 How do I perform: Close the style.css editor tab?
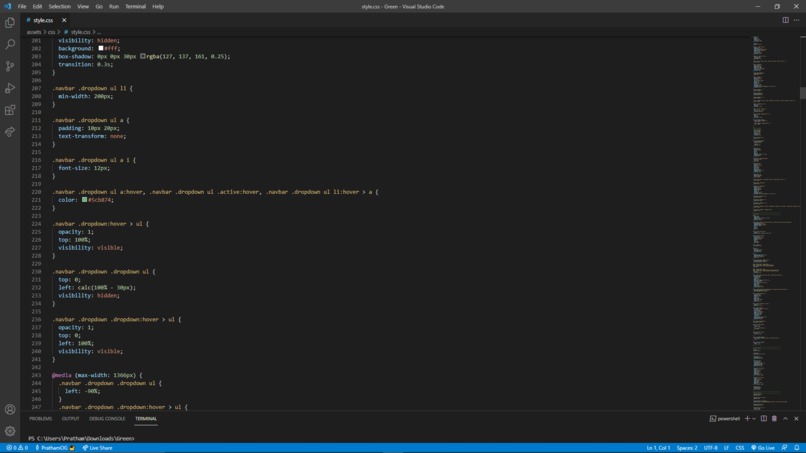click(64, 20)
